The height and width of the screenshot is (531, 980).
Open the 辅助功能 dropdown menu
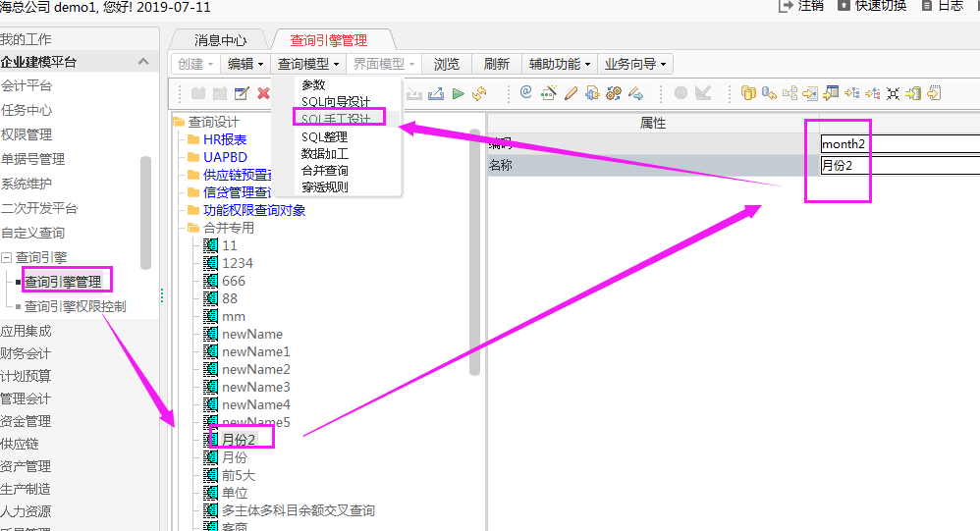click(560, 64)
